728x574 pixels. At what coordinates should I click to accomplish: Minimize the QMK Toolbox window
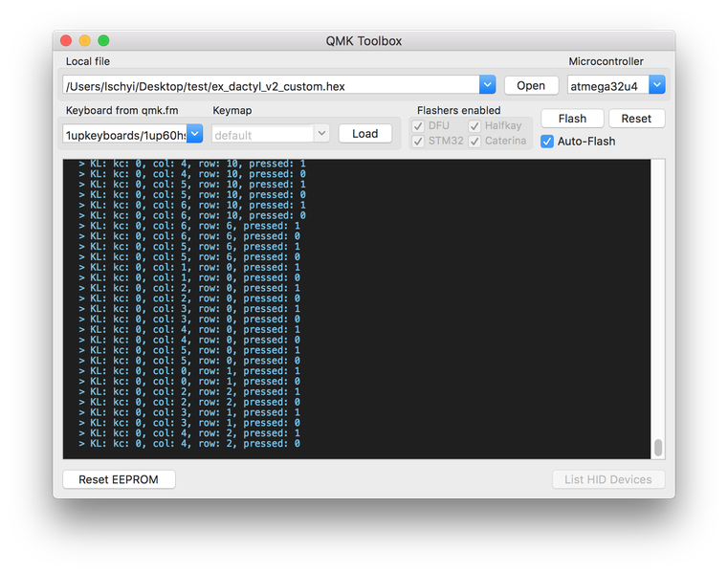(x=85, y=41)
